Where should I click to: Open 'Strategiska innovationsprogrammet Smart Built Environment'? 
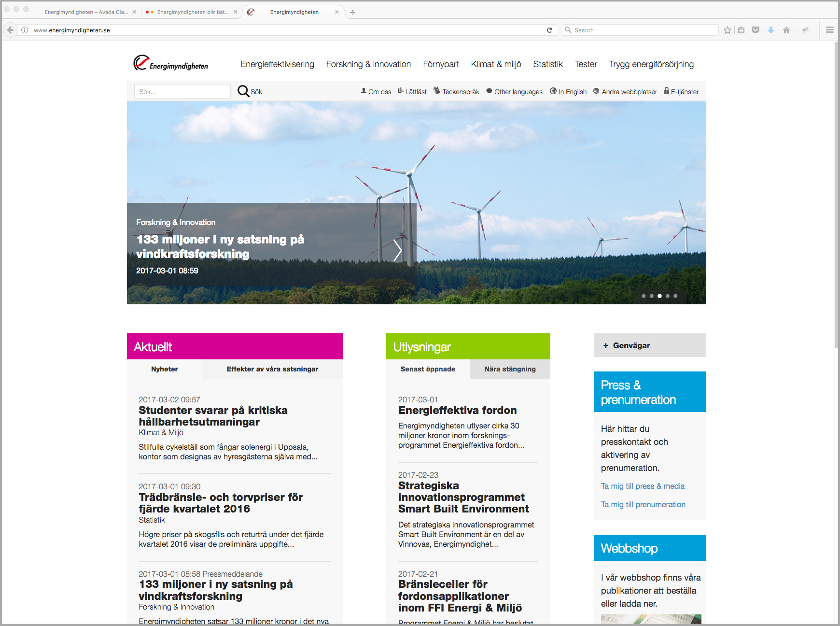pos(463,497)
